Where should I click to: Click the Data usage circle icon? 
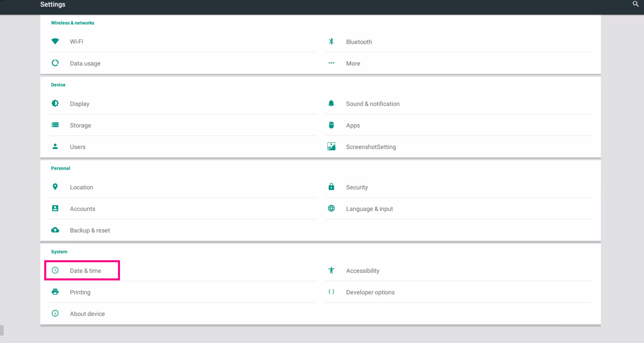tap(55, 63)
